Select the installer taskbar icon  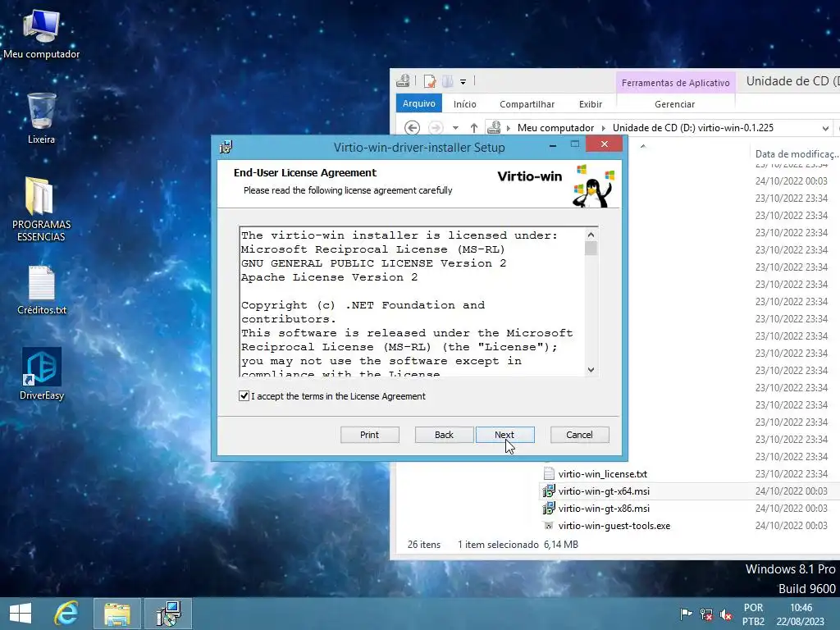168,614
